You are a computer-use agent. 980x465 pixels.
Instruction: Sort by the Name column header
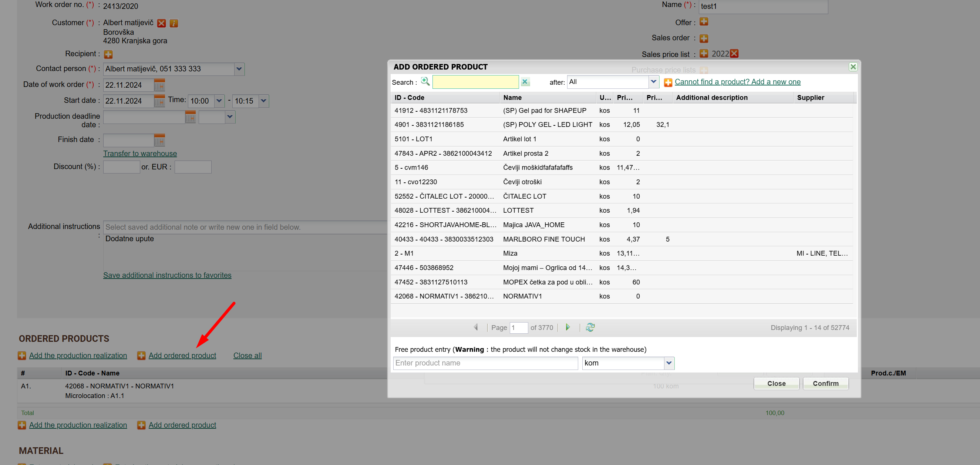pos(512,97)
